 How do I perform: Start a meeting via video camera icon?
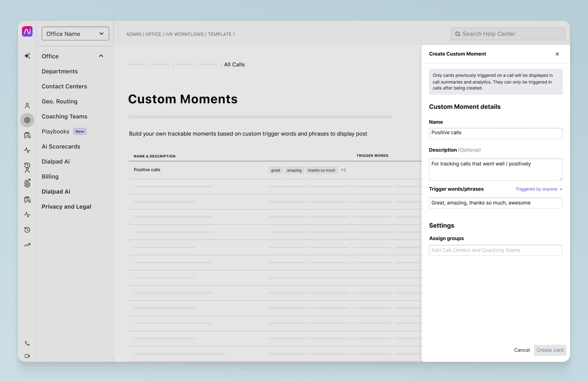coord(27,356)
